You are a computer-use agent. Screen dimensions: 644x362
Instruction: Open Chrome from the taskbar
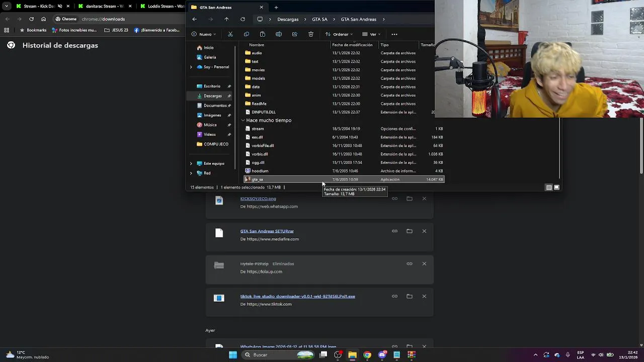[x=367, y=355]
